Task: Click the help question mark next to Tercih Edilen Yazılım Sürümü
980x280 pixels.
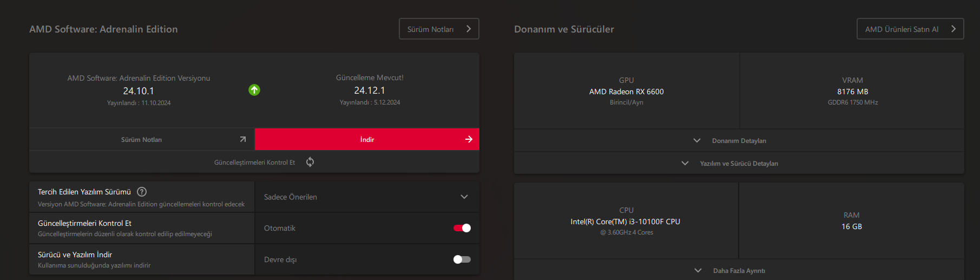Action: 142,192
